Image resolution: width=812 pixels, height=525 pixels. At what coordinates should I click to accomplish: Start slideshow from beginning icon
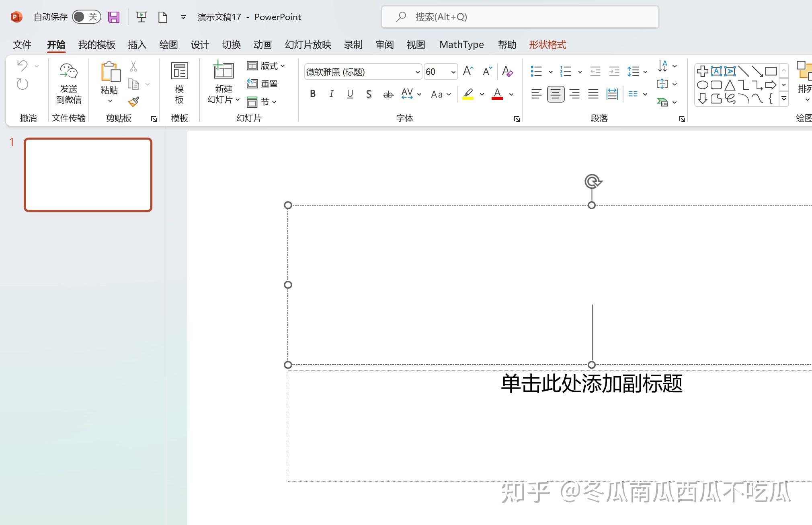coord(141,17)
